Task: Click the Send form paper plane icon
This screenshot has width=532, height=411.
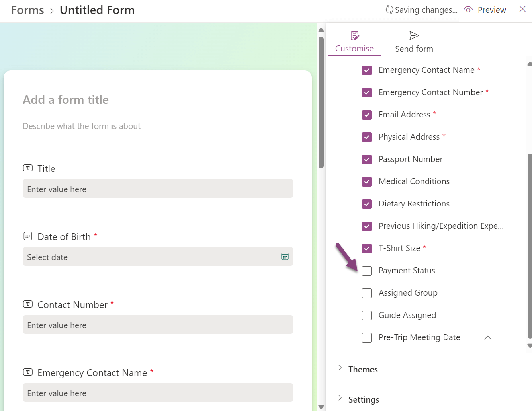Action: coord(414,36)
